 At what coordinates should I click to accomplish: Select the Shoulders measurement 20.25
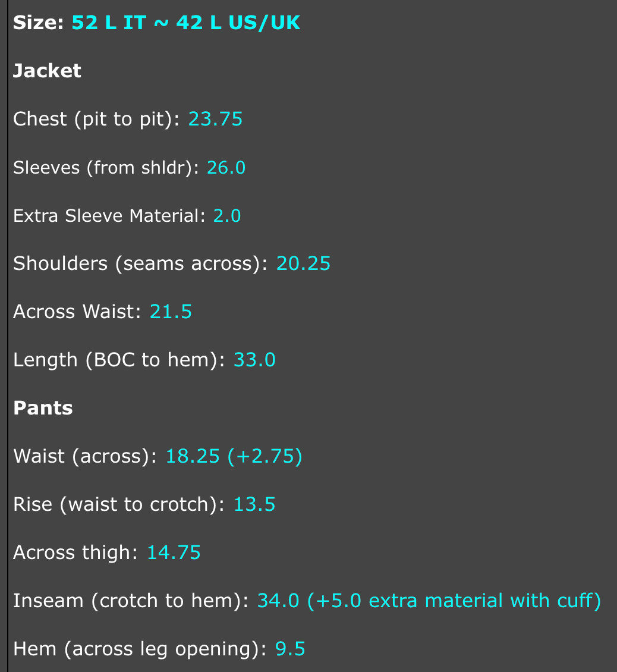pos(303,263)
